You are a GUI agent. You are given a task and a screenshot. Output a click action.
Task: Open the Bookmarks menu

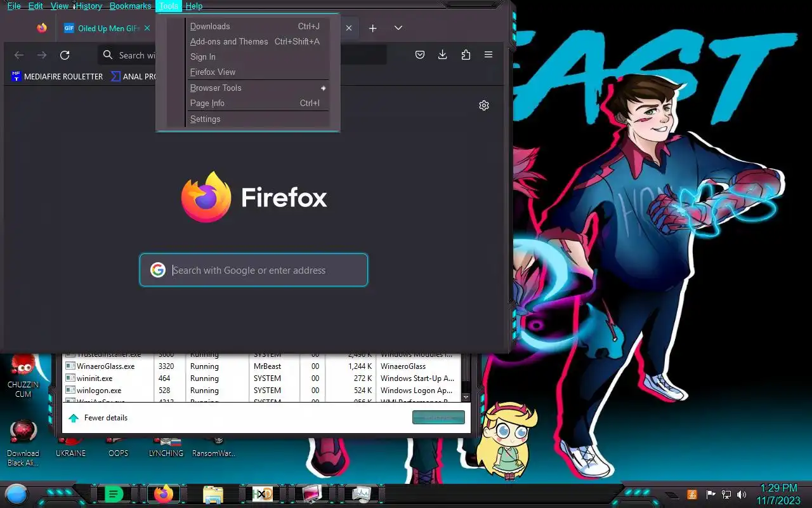tap(130, 6)
